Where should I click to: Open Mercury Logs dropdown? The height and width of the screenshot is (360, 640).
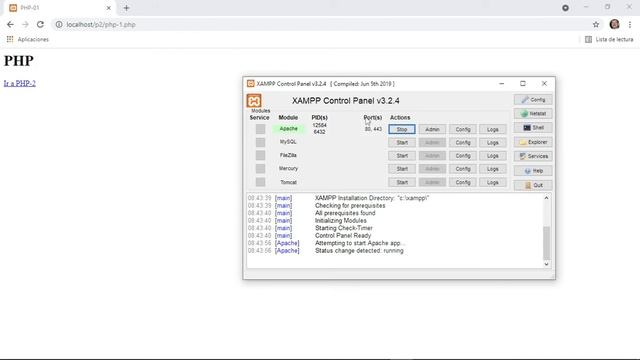(x=493, y=169)
